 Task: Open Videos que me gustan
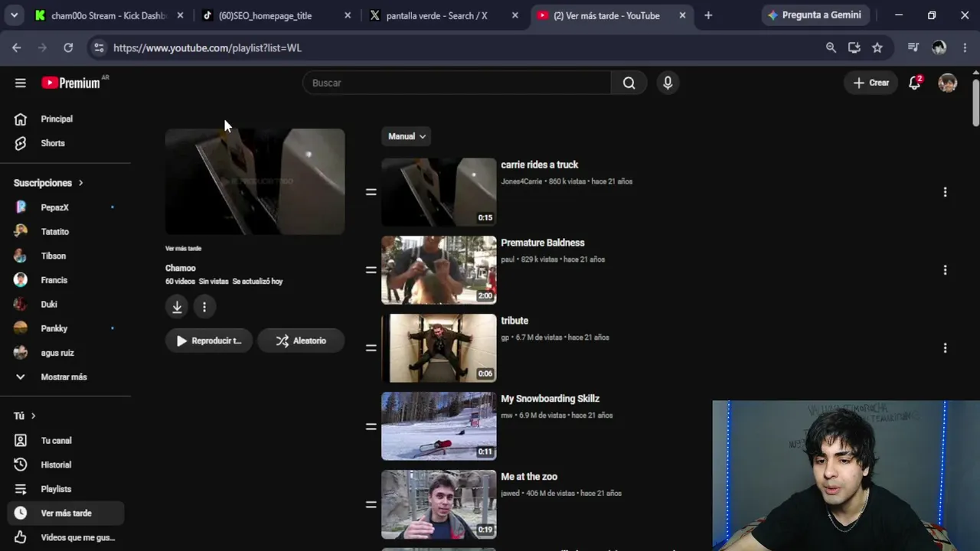click(x=65, y=537)
